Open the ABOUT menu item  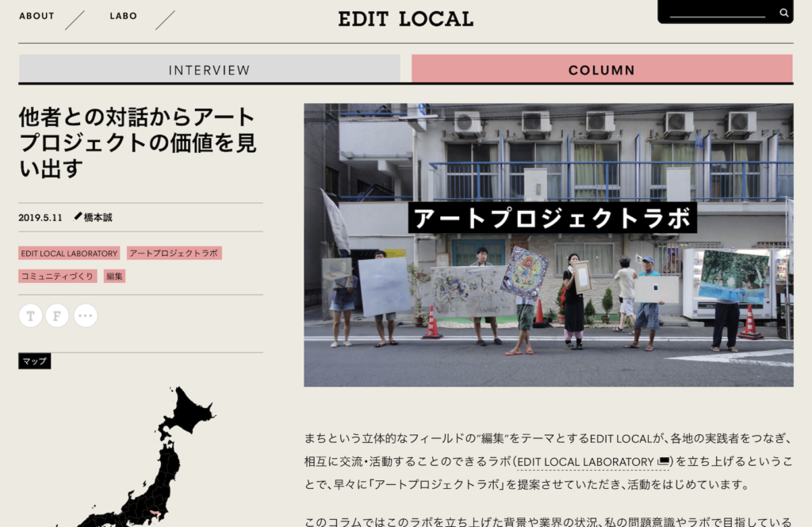click(x=36, y=16)
